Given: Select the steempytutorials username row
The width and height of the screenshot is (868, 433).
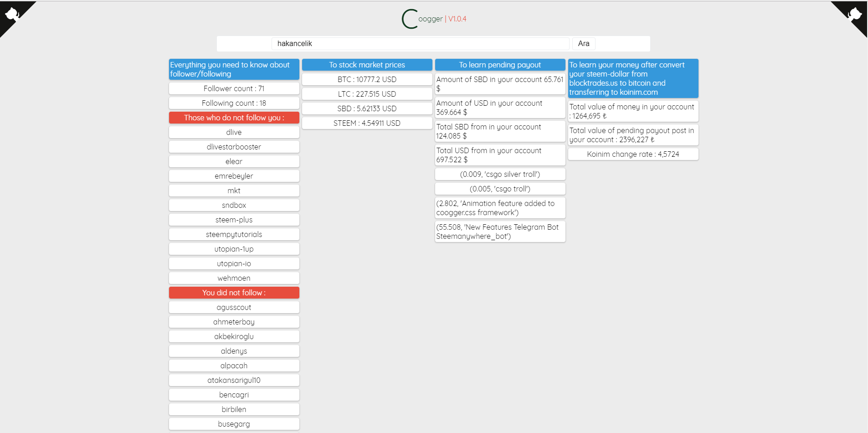Looking at the screenshot, I should pyautogui.click(x=234, y=234).
